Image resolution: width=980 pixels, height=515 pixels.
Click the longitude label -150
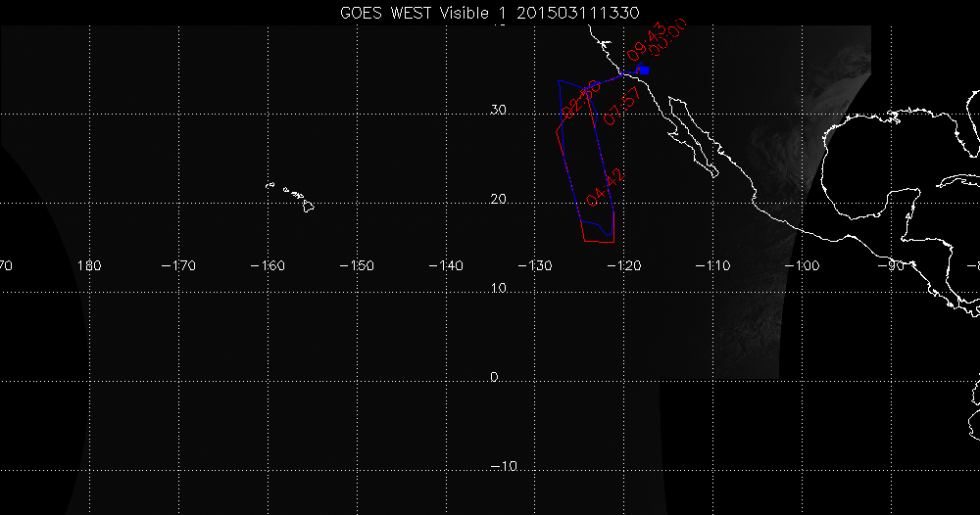coord(357,266)
